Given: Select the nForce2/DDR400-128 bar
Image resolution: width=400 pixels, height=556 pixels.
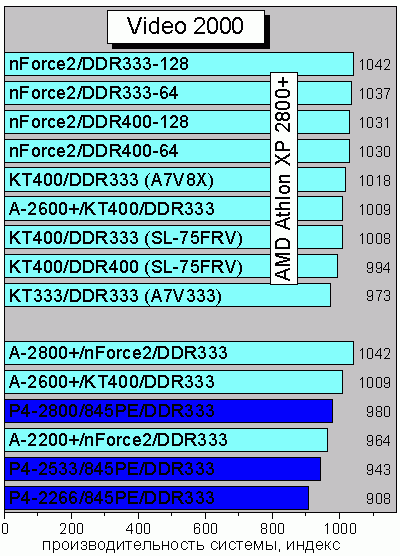Looking at the screenshot, I should click(x=177, y=122).
